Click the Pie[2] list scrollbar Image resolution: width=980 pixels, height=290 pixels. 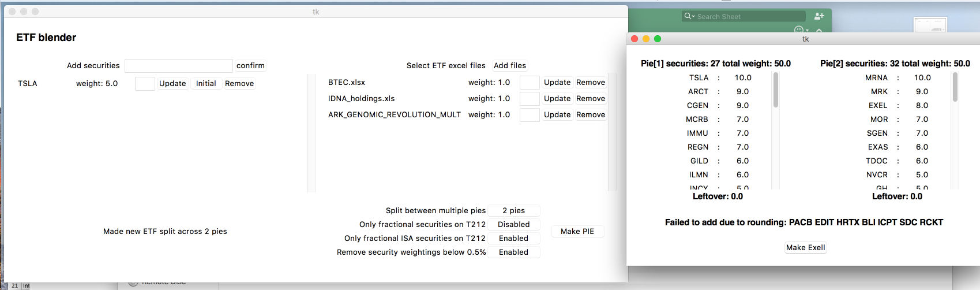point(955,87)
